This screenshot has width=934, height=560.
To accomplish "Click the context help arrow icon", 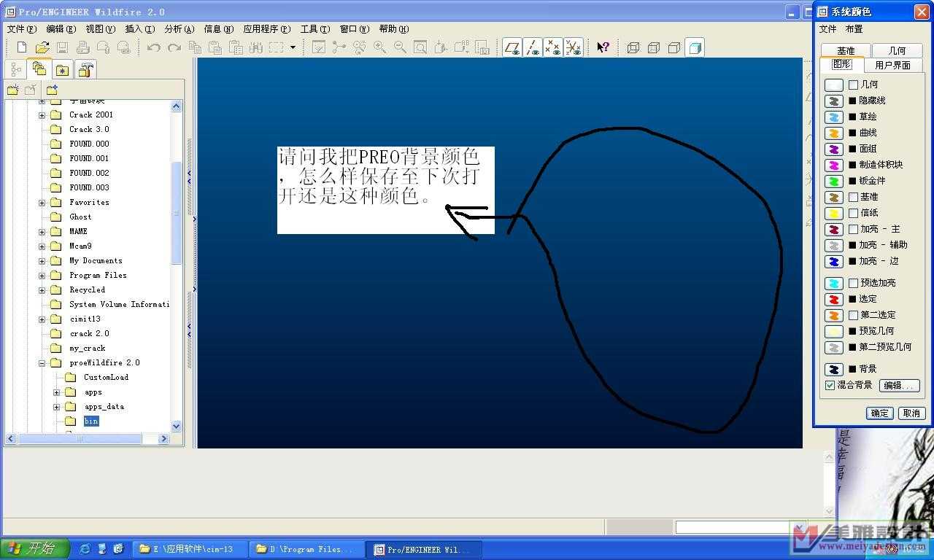I will [x=603, y=47].
